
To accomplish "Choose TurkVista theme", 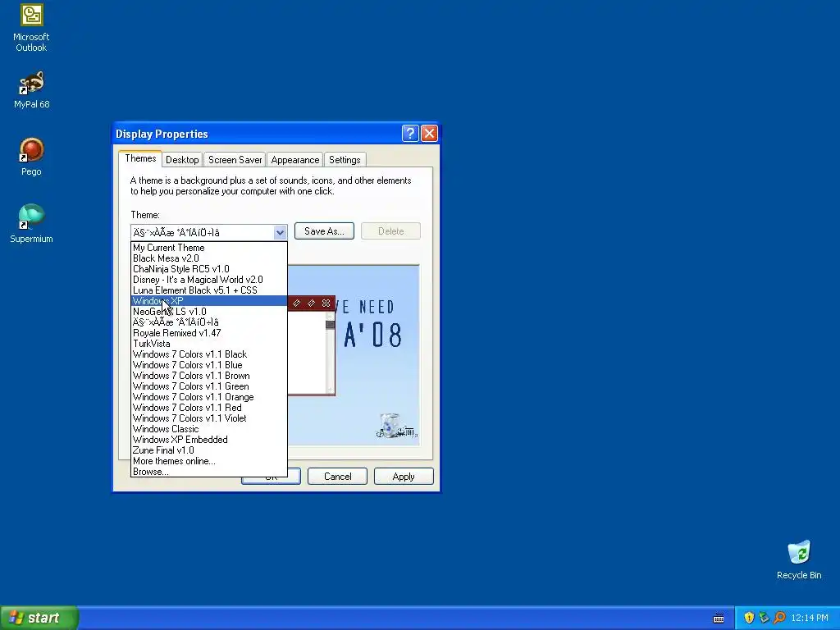I will click(x=209, y=344).
